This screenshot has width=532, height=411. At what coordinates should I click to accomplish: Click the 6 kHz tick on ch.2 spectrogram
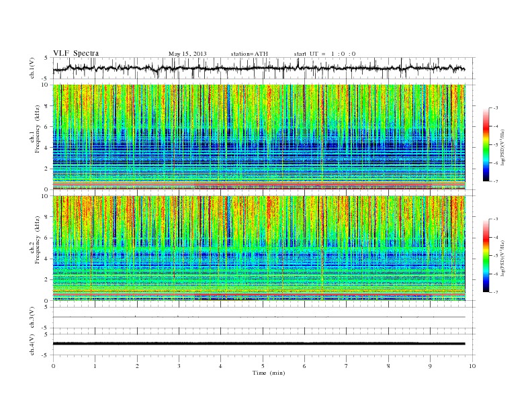click(46, 238)
